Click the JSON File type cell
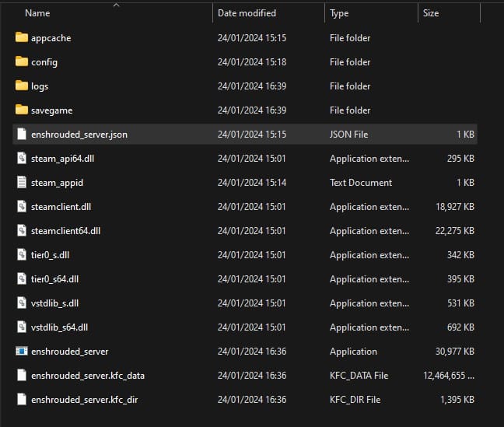 tap(348, 135)
